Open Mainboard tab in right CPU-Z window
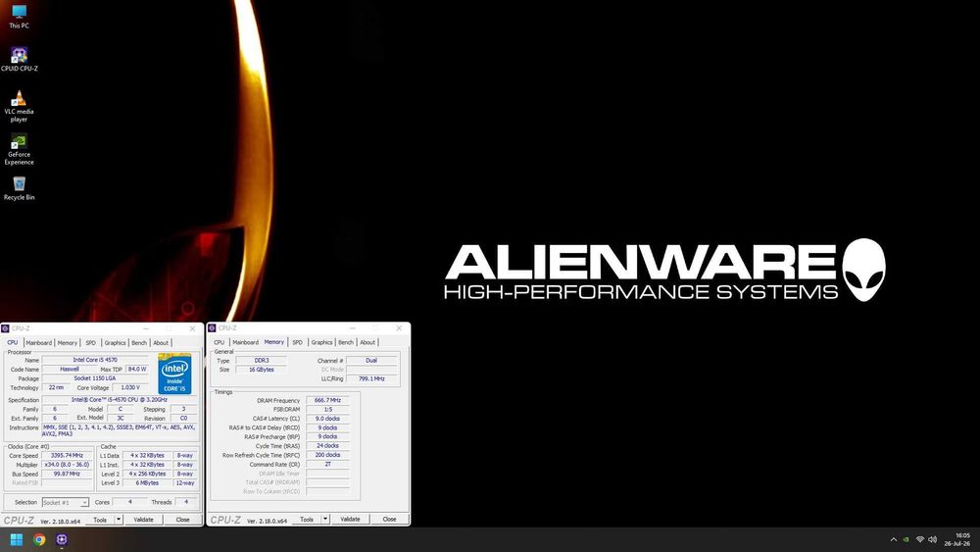The width and height of the screenshot is (980, 552). click(x=246, y=342)
